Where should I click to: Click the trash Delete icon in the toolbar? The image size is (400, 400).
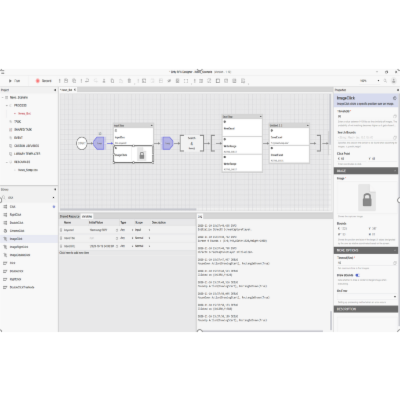click(129, 81)
